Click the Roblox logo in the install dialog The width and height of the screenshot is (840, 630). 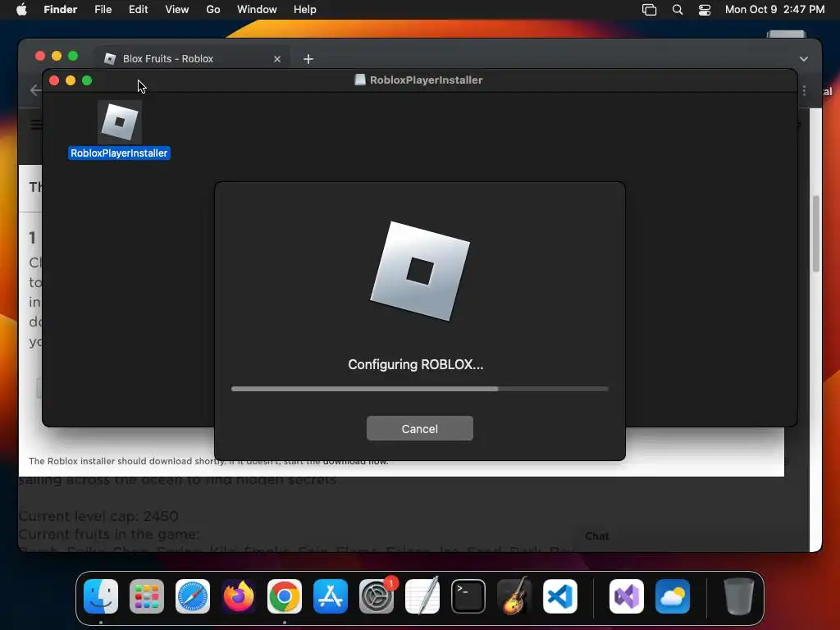420,271
